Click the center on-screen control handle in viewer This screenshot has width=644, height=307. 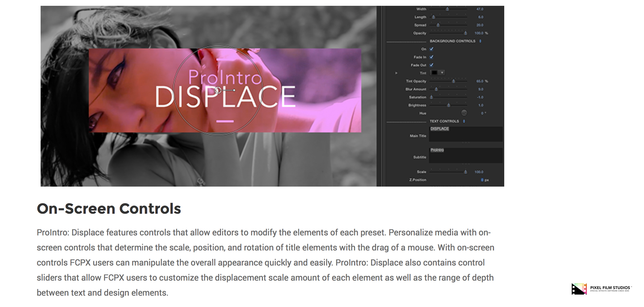pyautogui.click(x=218, y=90)
